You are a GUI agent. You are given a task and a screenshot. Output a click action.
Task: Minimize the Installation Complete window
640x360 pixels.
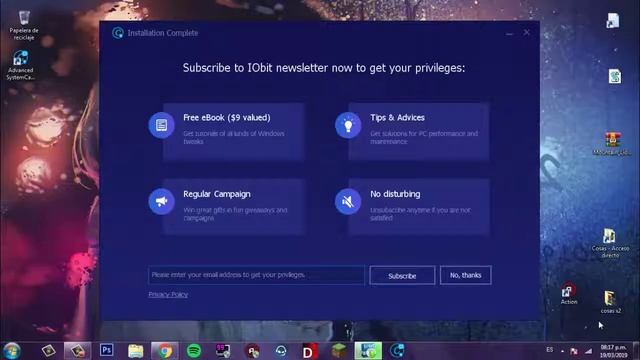pos(509,33)
